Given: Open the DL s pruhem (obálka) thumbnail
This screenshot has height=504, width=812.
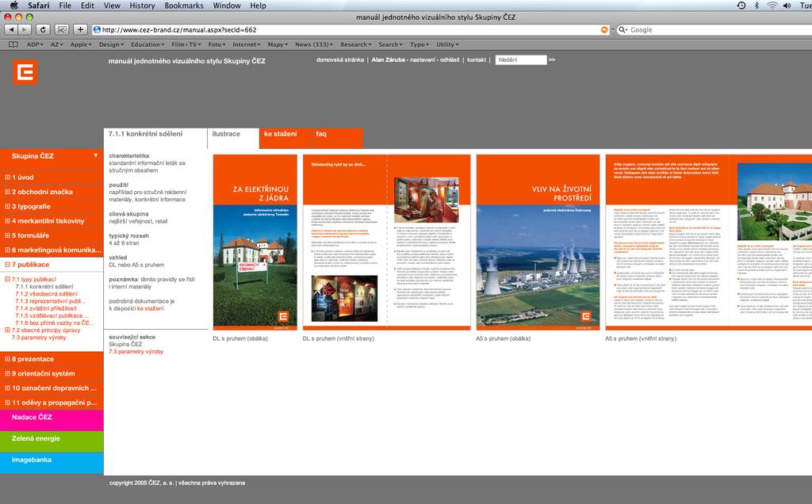Looking at the screenshot, I should coord(255,242).
